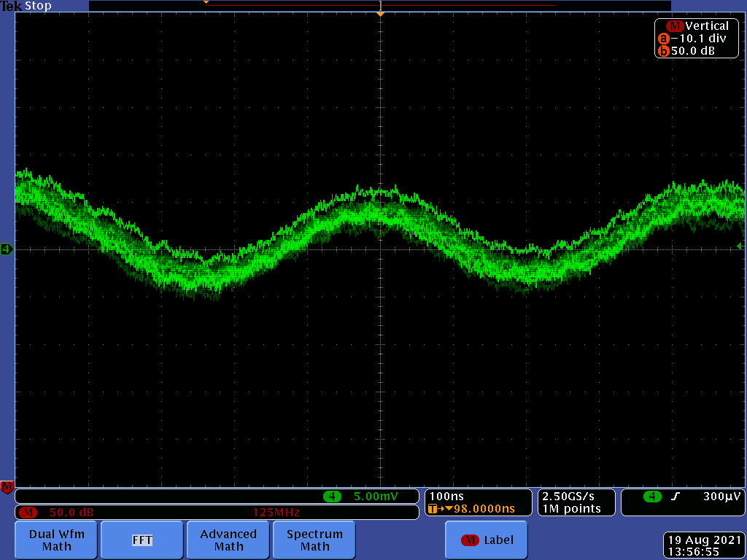Choose the Spectrum Math button

pyautogui.click(x=314, y=540)
